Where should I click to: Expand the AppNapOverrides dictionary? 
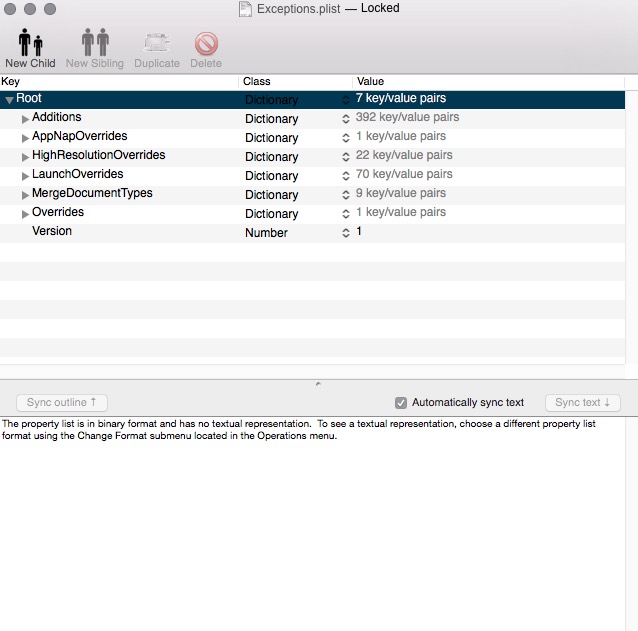coord(25,138)
